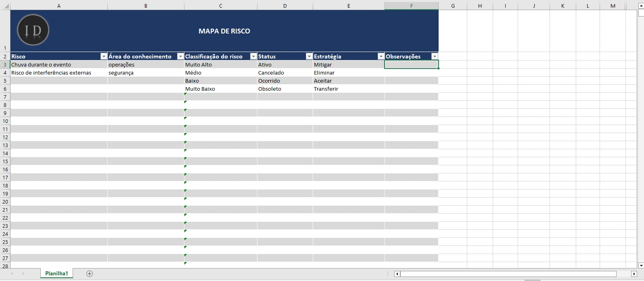The height and width of the screenshot is (281, 644).
Task: Expand the Classificação do risco filter
Action: 253,56
